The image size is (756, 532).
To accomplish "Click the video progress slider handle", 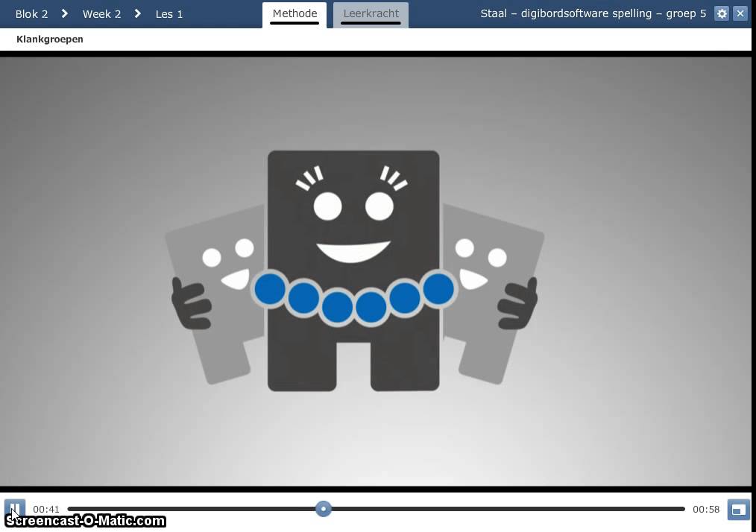I will (x=324, y=509).
